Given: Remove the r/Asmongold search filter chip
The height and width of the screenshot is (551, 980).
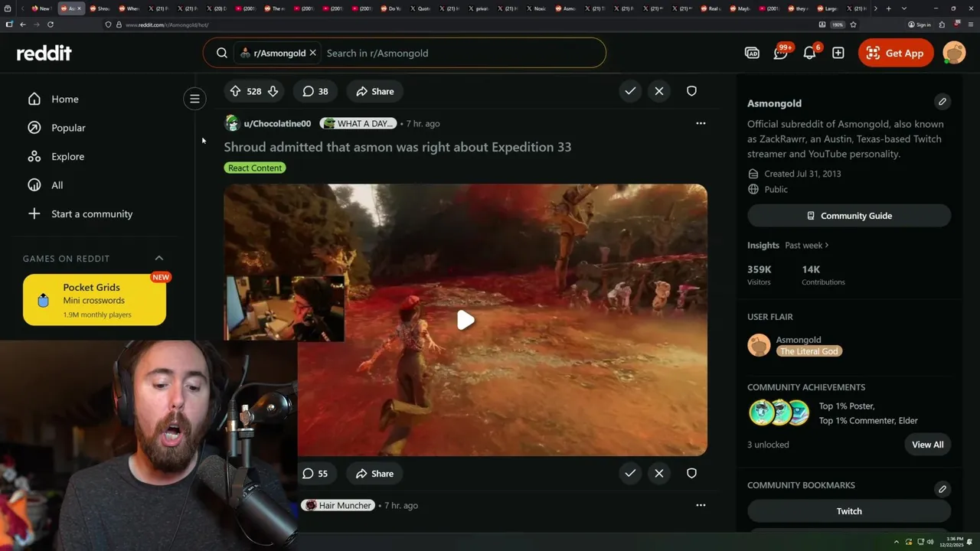Looking at the screenshot, I should (x=312, y=53).
